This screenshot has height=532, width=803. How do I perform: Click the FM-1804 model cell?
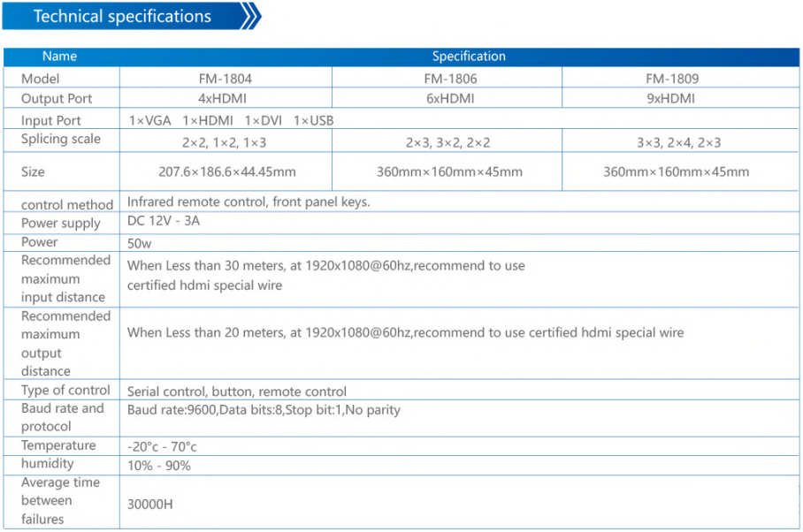pos(225,79)
